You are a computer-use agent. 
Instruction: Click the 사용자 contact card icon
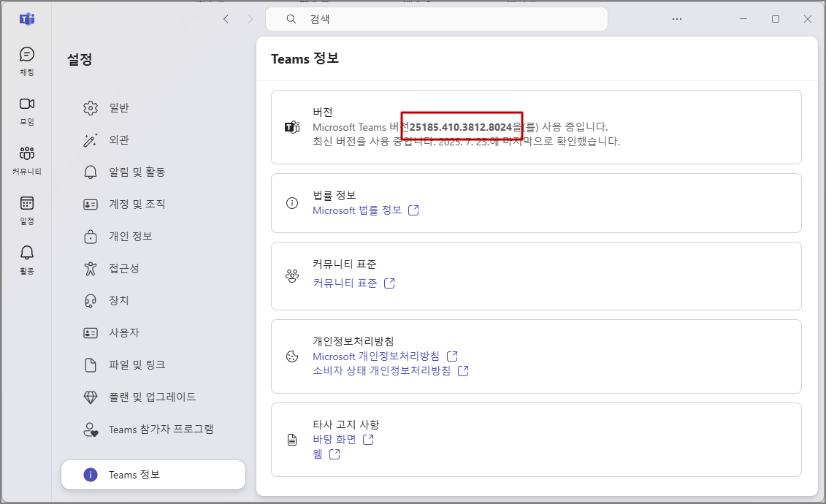point(91,333)
